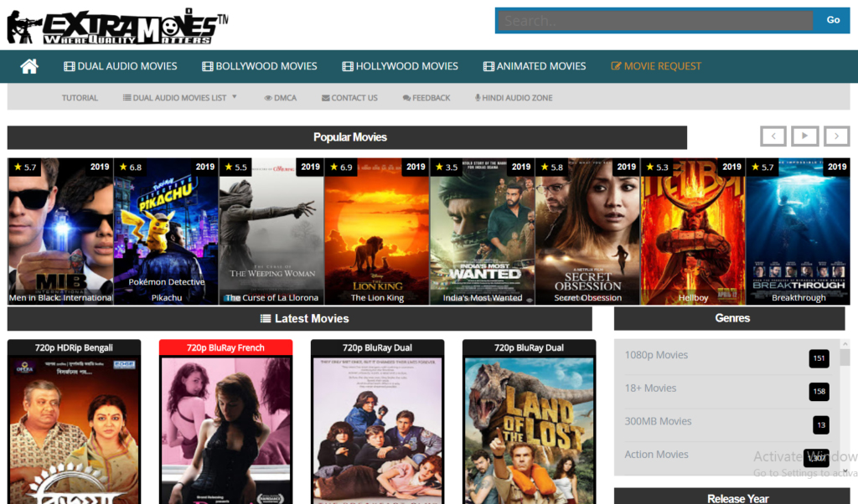Viewport: 858px width, 504px height.
Task: Open India's Most Wanted poster
Action: pyautogui.click(x=482, y=231)
